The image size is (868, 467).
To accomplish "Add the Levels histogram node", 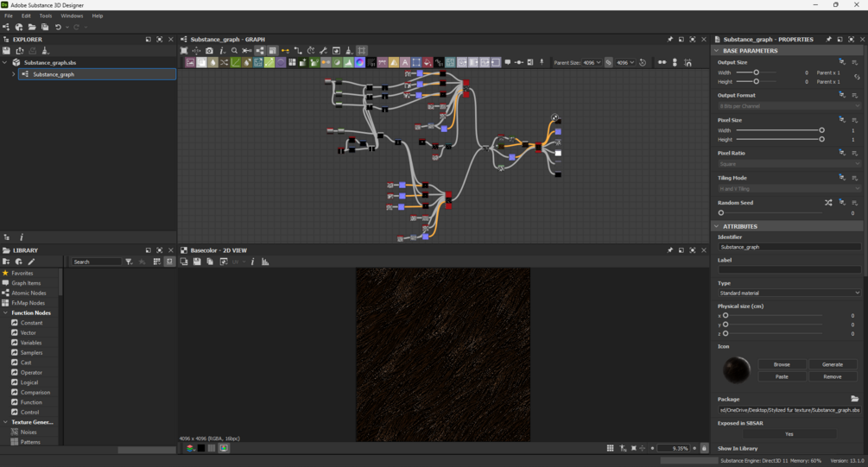I will point(349,62).
